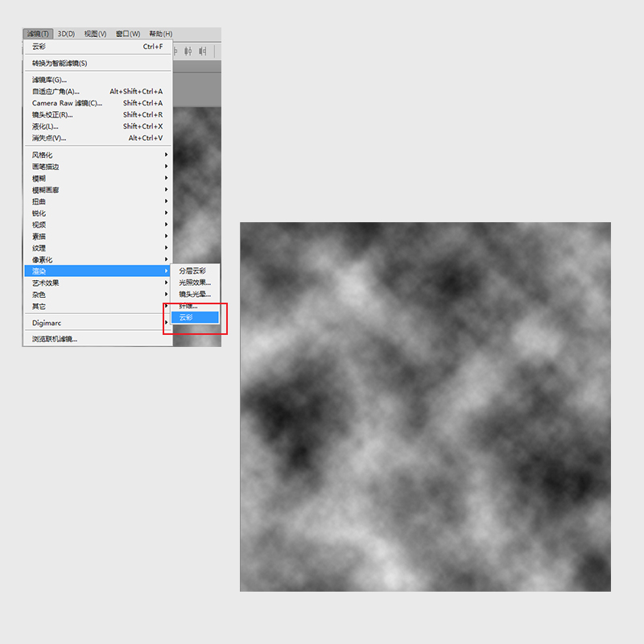Open the 3D(D) menu
644x644 pixels.
[66, 34]
